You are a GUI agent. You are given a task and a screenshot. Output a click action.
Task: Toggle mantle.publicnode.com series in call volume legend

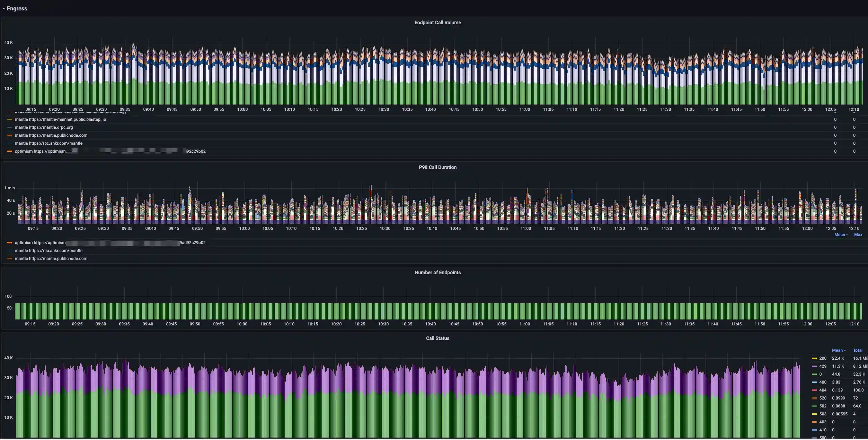51,135
